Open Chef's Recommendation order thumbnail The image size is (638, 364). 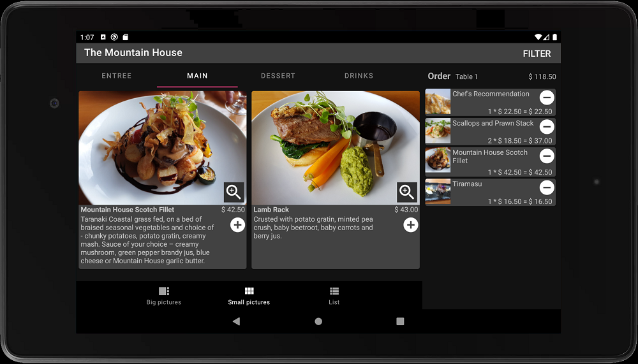tap(438, 101)
